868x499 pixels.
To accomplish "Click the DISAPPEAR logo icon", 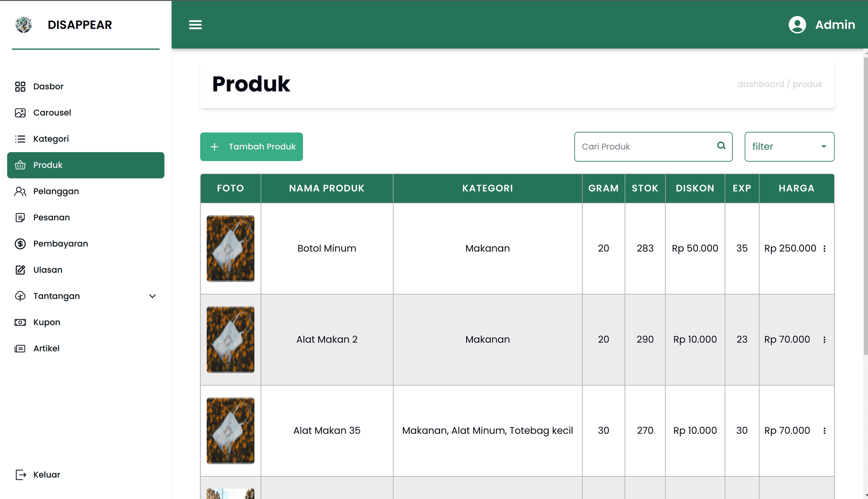I will click(x=24, y=25).
